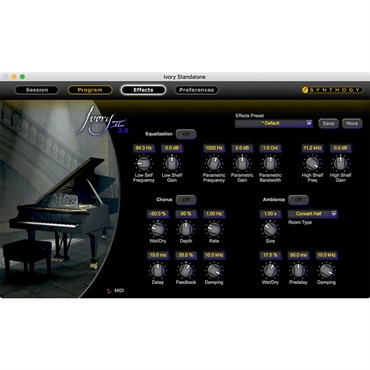Click the 50.0 ms predelay value field

298,255
